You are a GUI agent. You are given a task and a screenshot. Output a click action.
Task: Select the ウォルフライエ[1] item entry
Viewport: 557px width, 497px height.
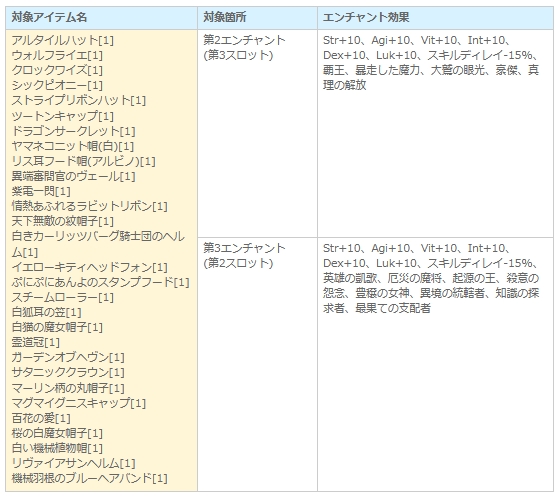pyautogui.click(x=57, y=55)
